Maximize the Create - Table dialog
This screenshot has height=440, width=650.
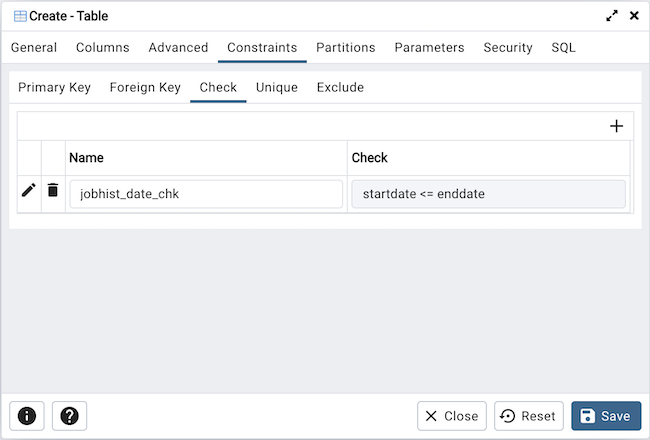coord(612,16)
